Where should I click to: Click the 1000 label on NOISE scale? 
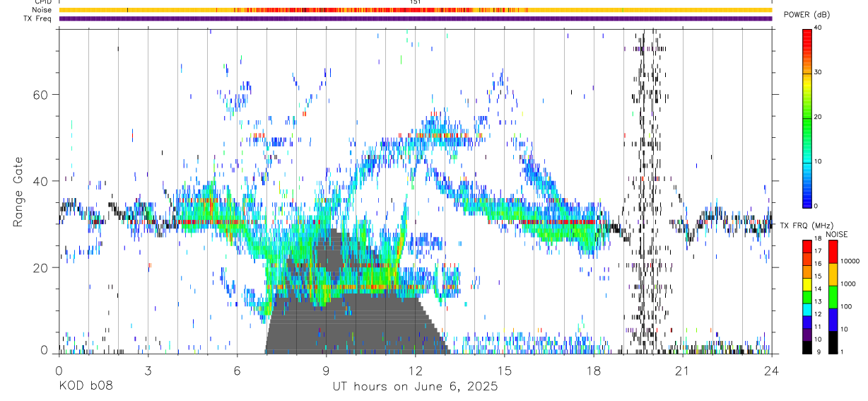pyautogui.click(x=849, y=284)
